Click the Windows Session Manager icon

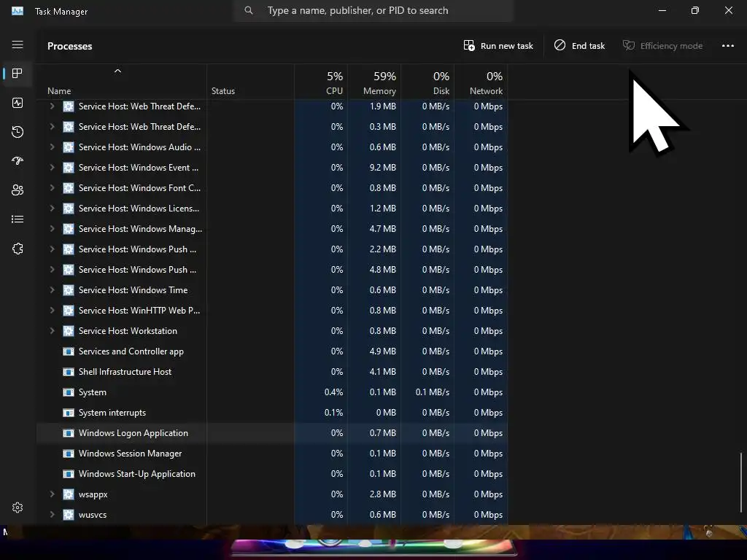point(69,454)
